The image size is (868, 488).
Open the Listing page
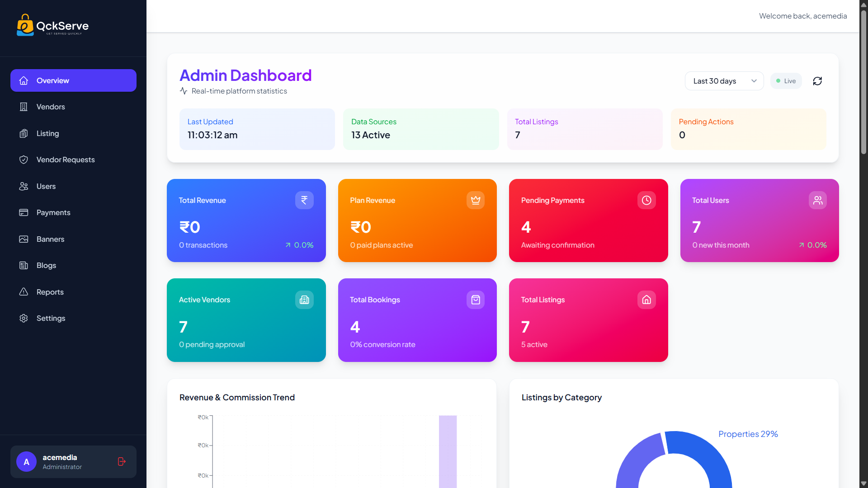(73, 133)
